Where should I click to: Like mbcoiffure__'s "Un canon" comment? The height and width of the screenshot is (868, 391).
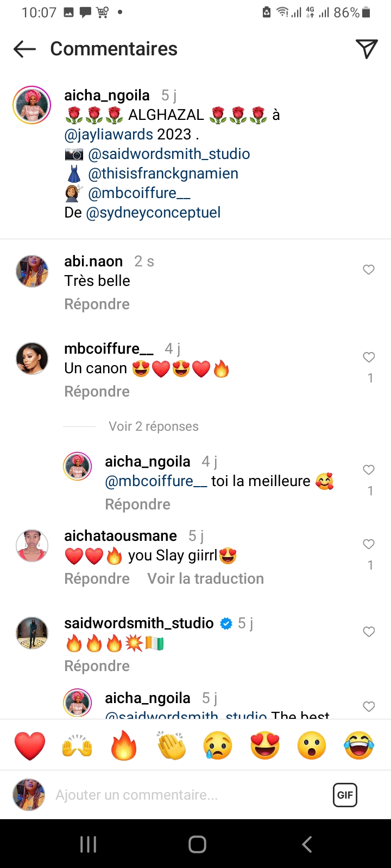tap(369, 357)
